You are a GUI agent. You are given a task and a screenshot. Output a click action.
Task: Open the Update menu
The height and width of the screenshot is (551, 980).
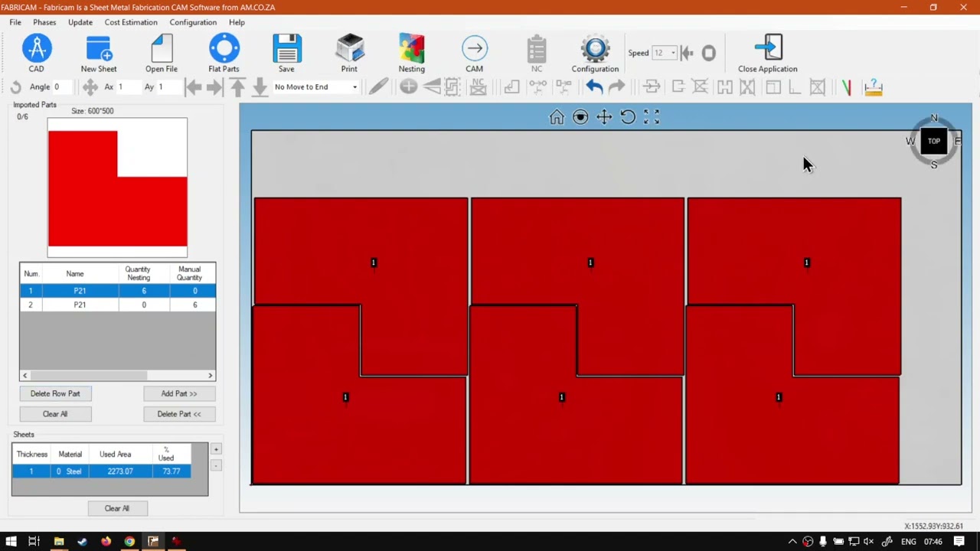(x=80, y=22)
